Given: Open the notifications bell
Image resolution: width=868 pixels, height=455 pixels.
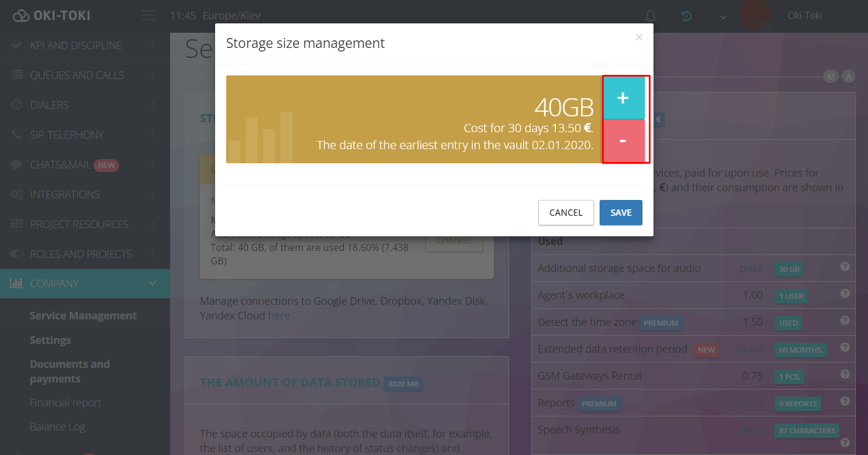Looking at the screenshot, I should [x=650, y=16].
